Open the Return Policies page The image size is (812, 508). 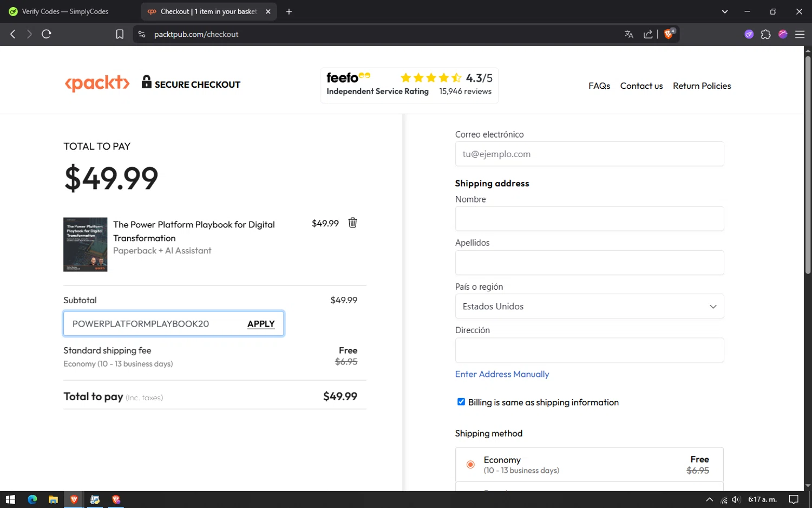pos(702,86)
